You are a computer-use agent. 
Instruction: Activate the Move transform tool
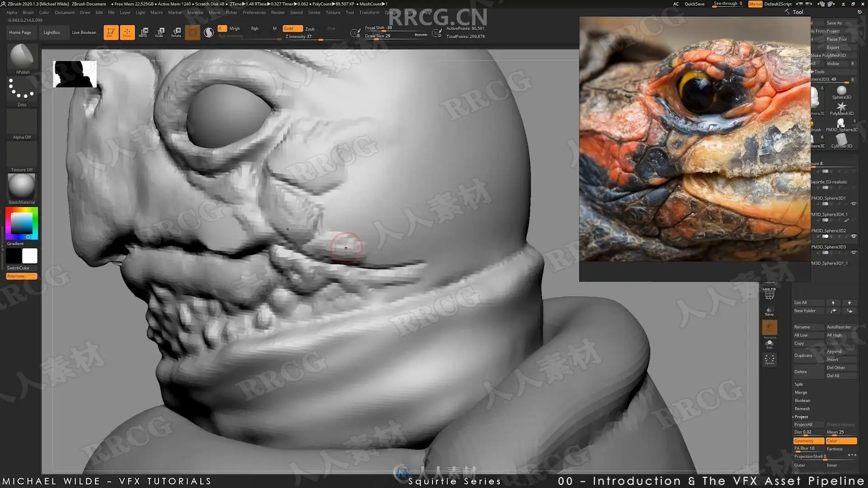point(143,32)
